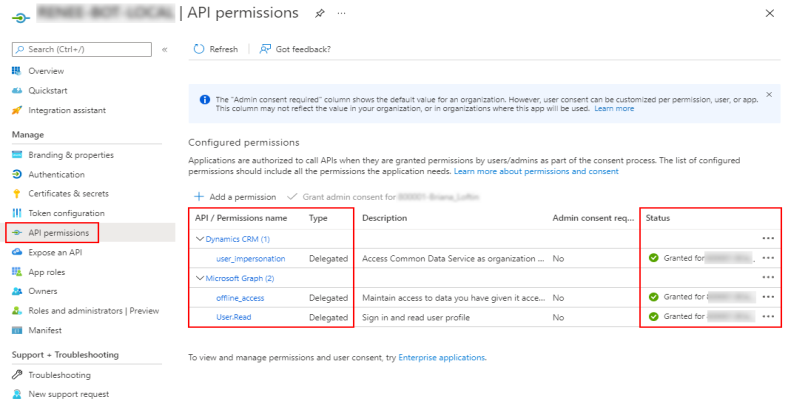Click the Delegated type in offline_access row
This screenshot has width=788, height=405.
pyautogui.click(x=329, y=298)
